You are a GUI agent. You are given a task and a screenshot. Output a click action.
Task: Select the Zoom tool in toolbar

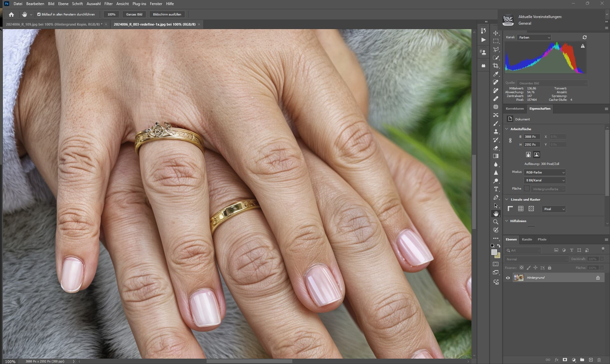coord(496,222)
